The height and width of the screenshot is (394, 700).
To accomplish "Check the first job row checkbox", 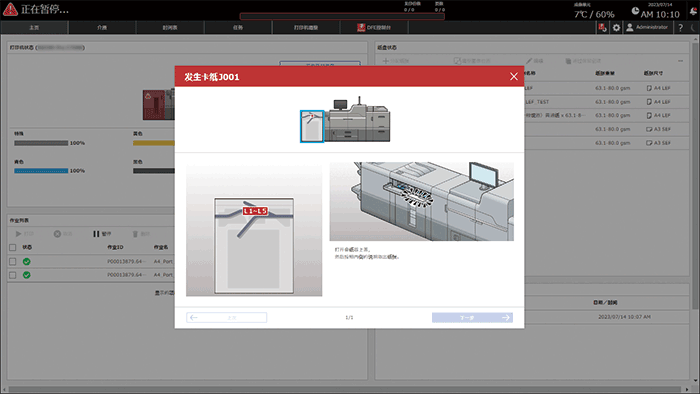I will [x=12, y=261].
